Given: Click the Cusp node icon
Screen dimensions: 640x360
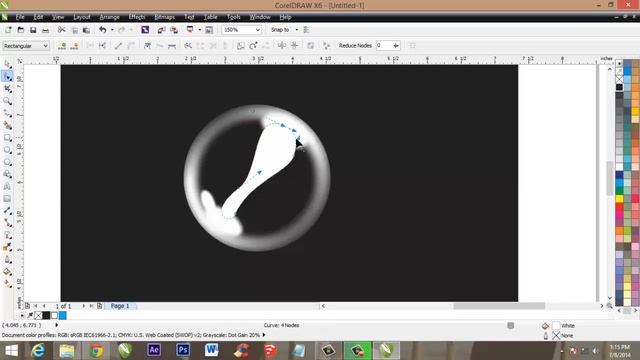Looking at the screenshot, I should tap(147, 46).
